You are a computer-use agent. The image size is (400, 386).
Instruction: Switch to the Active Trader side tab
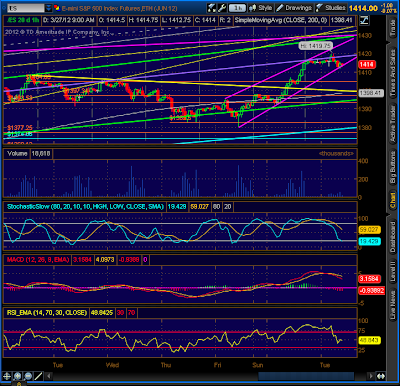click(x=393, y=124)
